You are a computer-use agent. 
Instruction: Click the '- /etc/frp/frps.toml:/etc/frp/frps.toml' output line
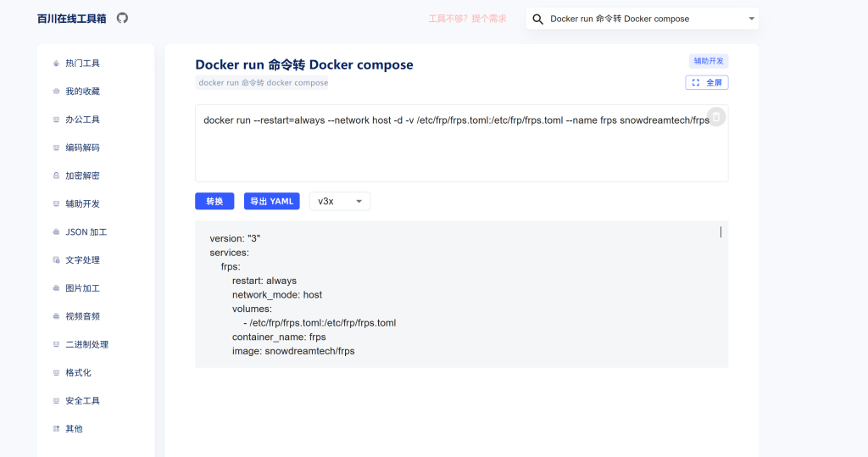tap(320, 323)
